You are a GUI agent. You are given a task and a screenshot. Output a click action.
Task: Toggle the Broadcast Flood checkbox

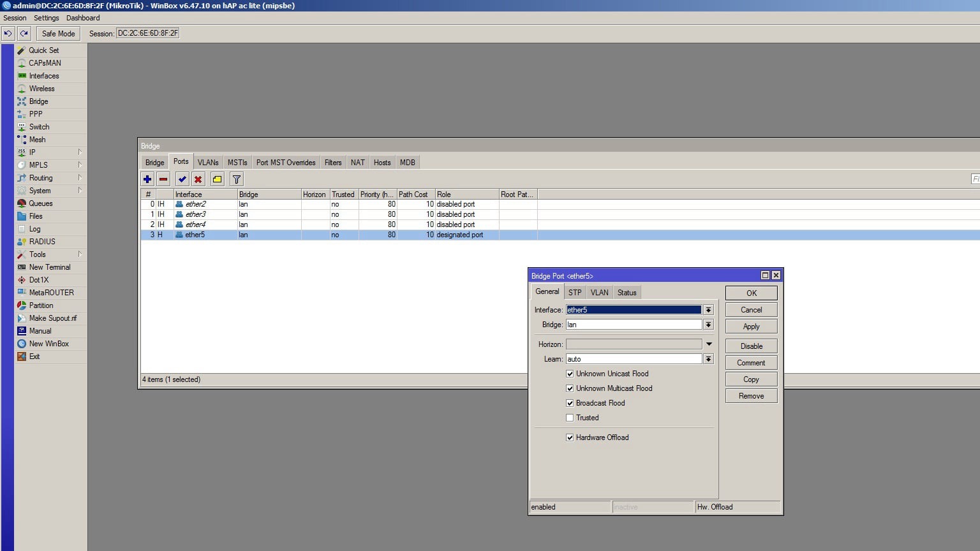(570, 403)
